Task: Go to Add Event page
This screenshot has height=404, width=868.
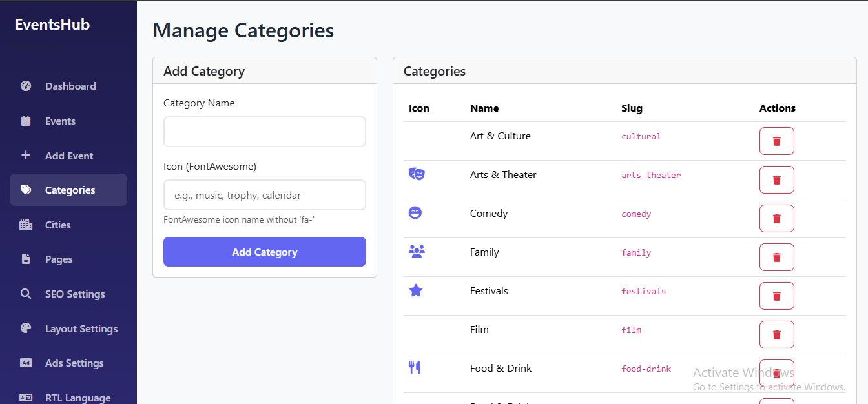Action: point(69,156)
